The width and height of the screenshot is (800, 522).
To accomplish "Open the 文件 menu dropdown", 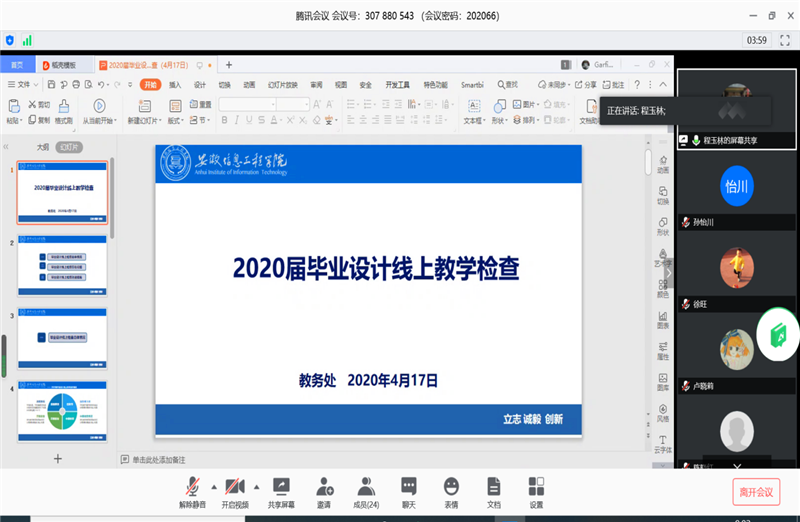I will (x=22, y=85).
